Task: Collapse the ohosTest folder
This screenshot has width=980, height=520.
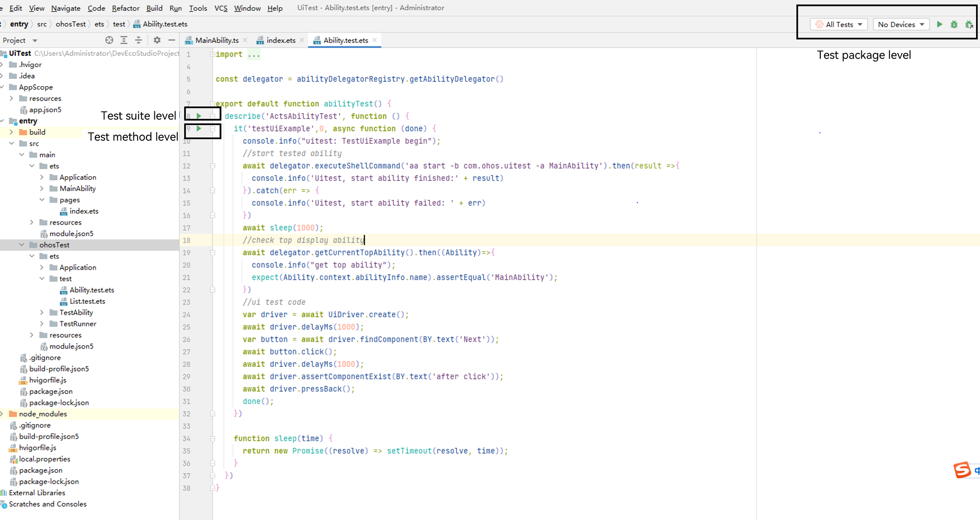Action: coord(21,245)
